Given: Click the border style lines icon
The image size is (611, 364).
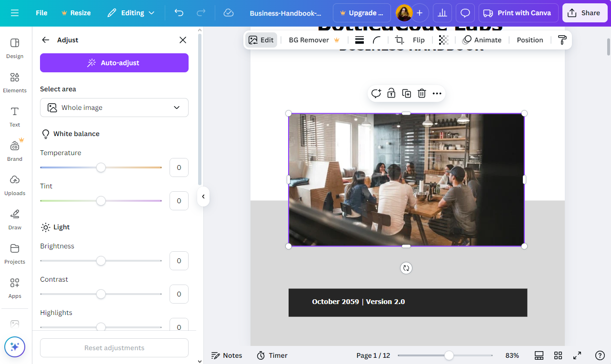Looking at the screenshot, I should coord(360,40).
